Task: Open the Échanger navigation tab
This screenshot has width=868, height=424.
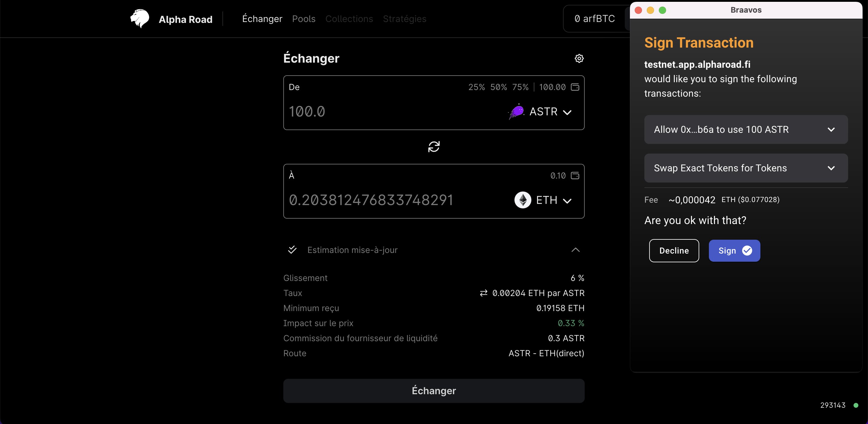Action: pos(262,19)
